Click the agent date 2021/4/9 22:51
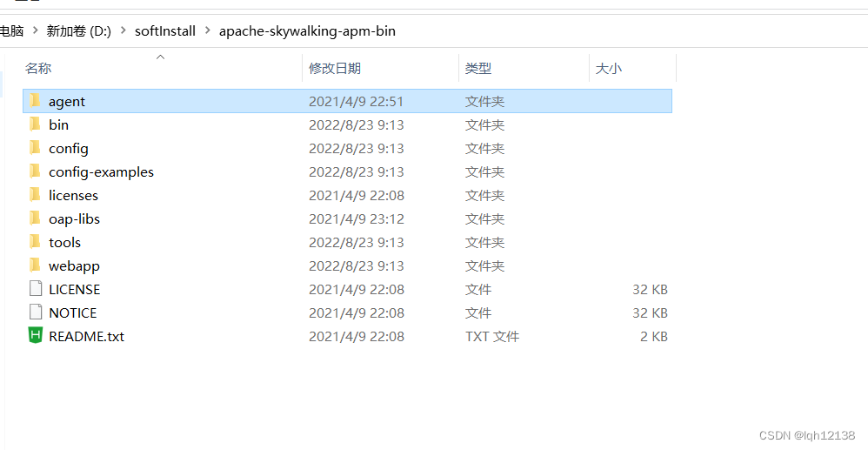The width and height of the screenshot is (868, 450). click(356, 102)
